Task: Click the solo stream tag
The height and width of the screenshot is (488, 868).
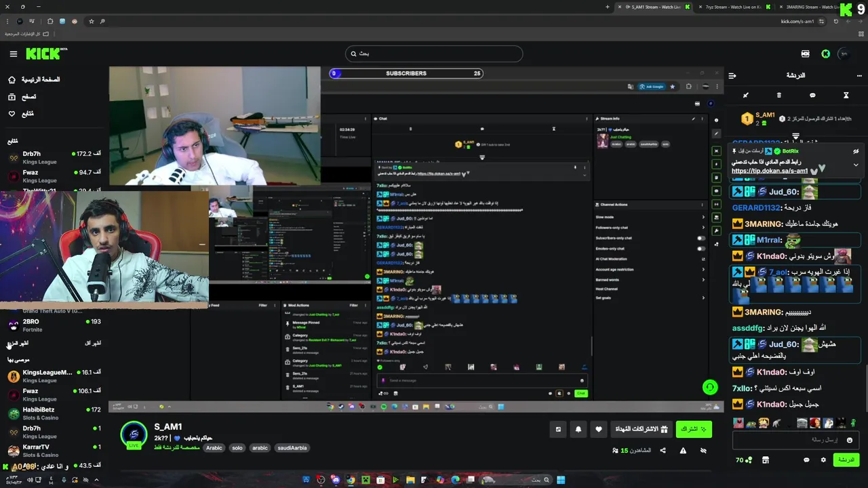Action: pyautogui.click(x=237, y=448)
